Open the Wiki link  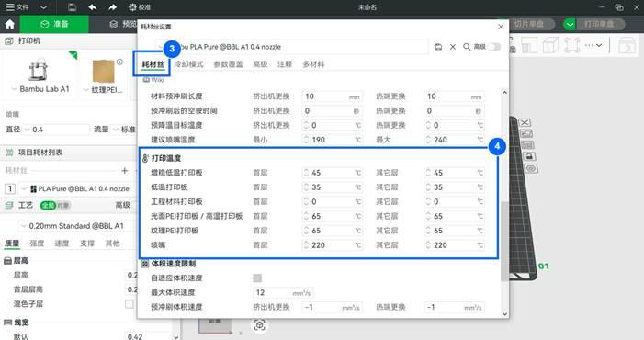(x=153, y=80)
